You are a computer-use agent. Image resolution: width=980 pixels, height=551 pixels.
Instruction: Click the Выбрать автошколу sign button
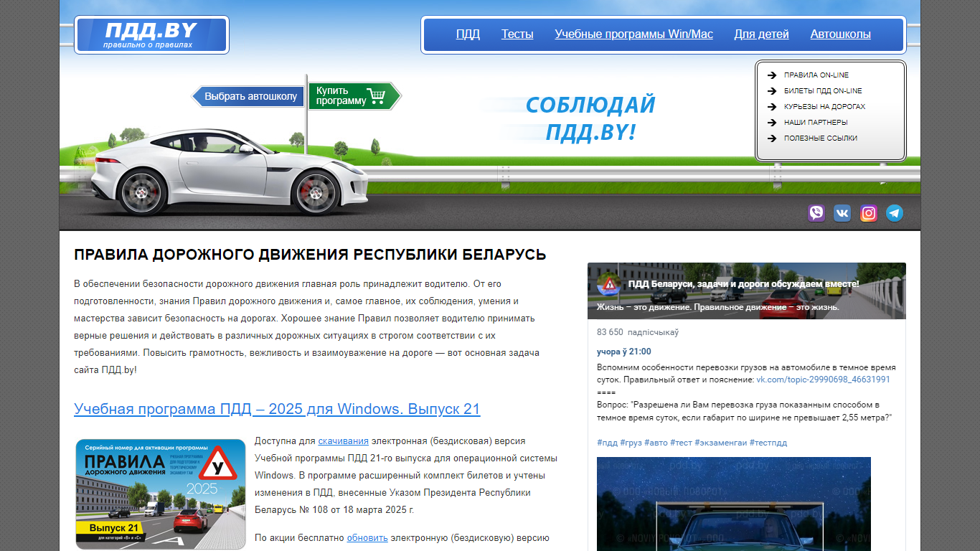tap(249, 96)
